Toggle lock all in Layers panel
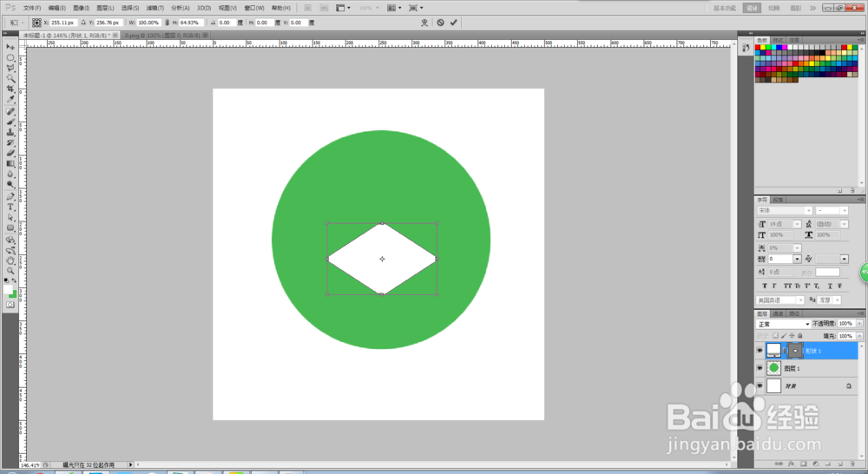The image size is (868, 474). 800,336
